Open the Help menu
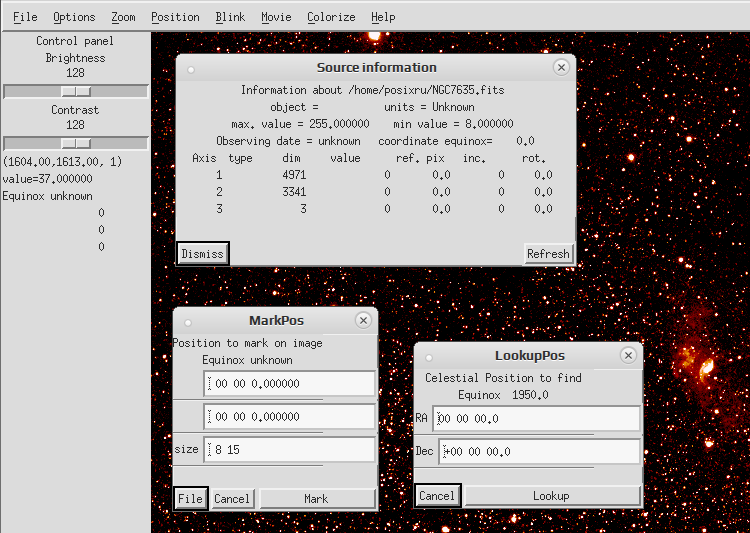Screen dimensions: 750x533 [x=383, y=17]
